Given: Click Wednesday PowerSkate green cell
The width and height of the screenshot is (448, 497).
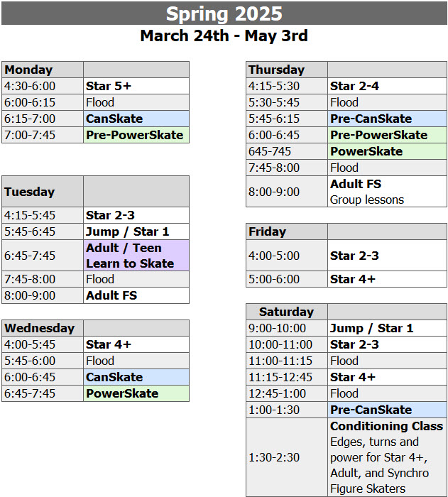Looking at the screenshot, I should [x=136, y=393].
